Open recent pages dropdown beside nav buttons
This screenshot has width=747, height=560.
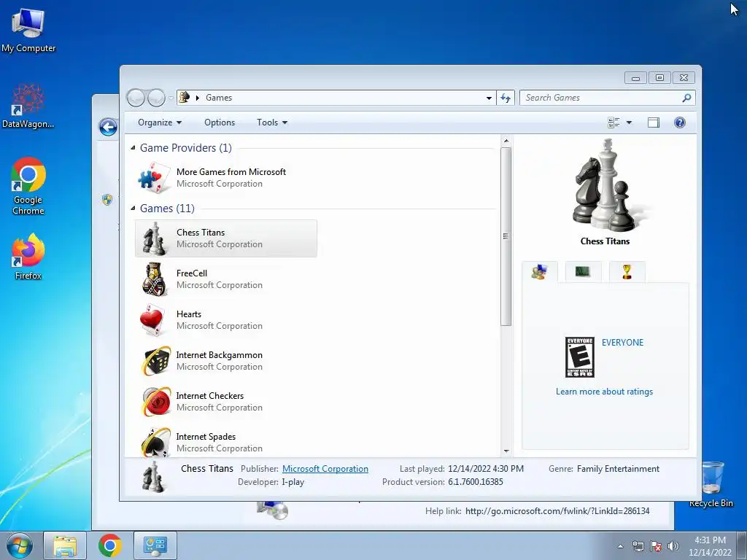click(x=171, y=98)
